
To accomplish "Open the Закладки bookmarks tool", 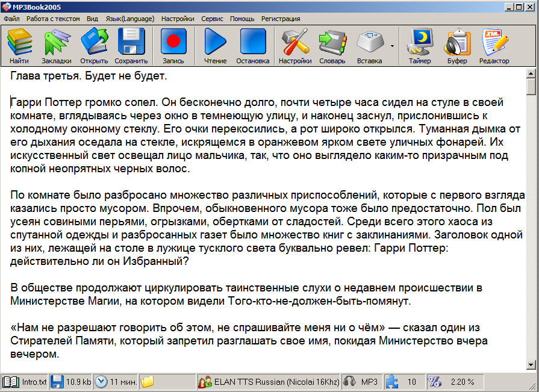I will click(57, 46).
